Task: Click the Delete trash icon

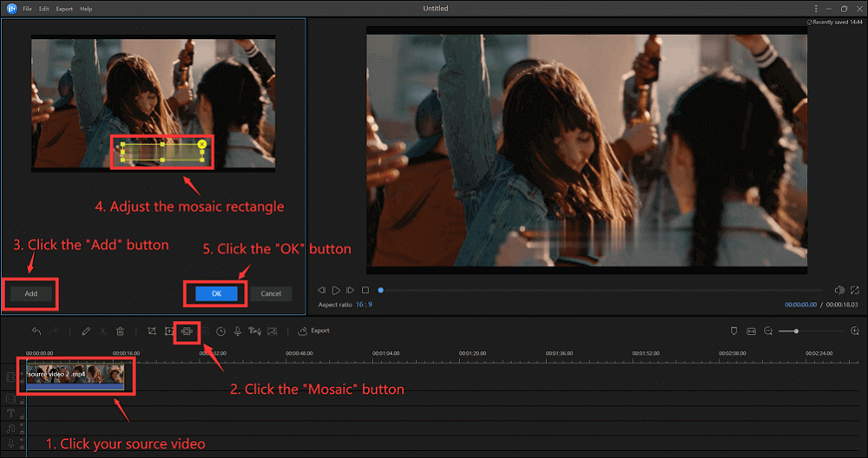Action: click(120, 330)
